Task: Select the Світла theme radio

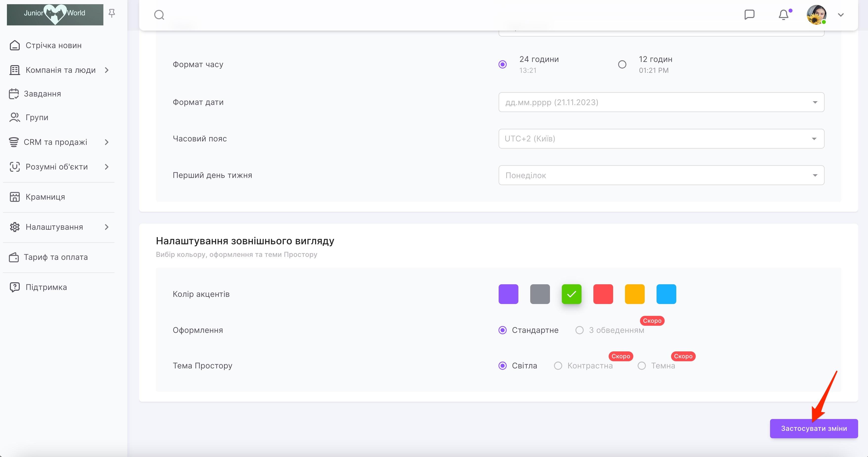Action: click(502, 366)
